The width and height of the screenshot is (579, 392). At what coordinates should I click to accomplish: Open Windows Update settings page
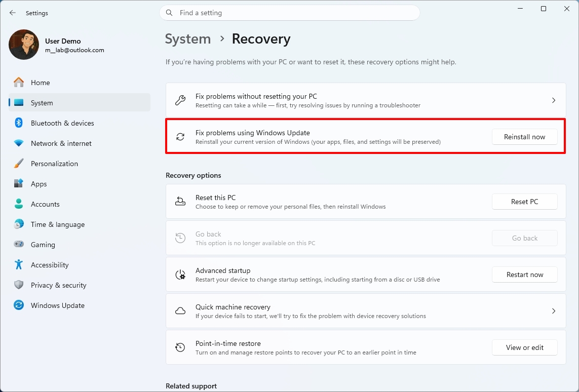[x=80, y=305]
